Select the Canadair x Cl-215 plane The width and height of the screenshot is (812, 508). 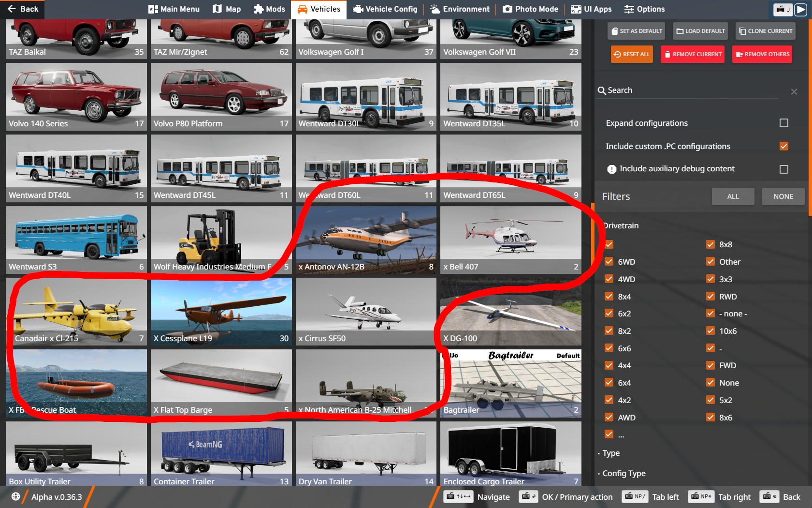pos(76,312)
